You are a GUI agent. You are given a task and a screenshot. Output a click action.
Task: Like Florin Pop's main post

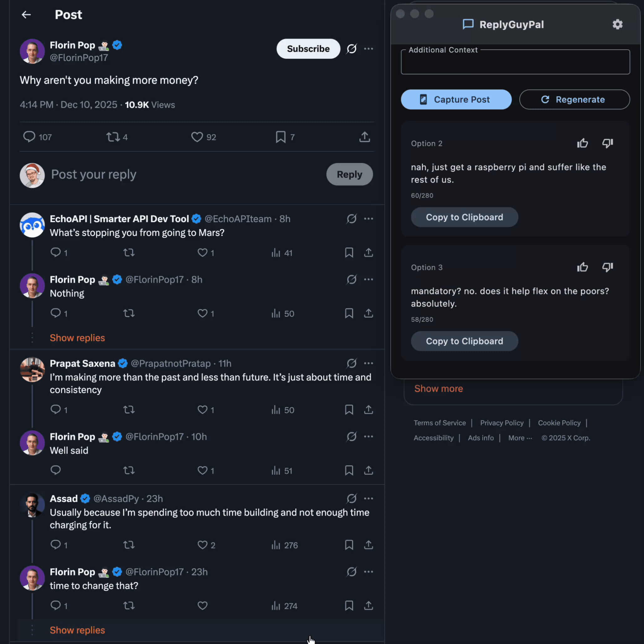197,137
